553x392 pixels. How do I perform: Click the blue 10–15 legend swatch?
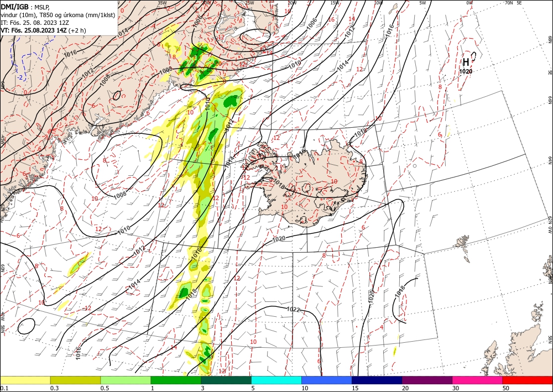pyautogui.click(x=327, y=380)
